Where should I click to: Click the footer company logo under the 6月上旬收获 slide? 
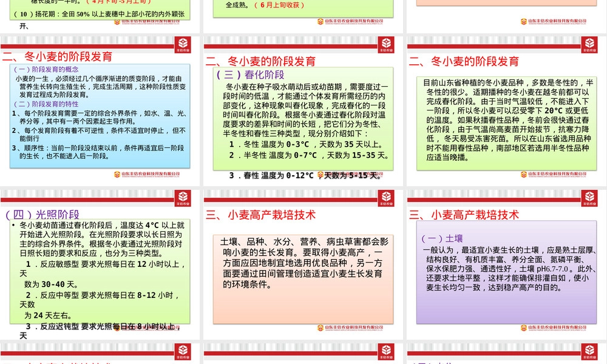350,22
